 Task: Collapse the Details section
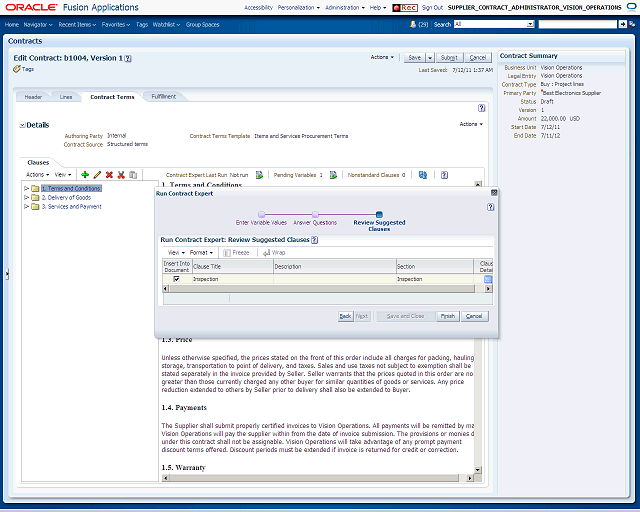22,125
